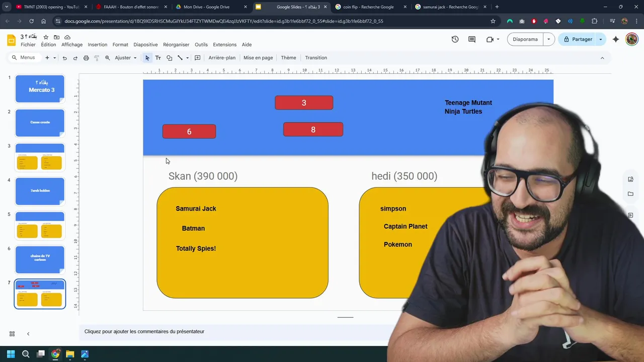
Task: Open Partager options dropdown arrow
Action: (x=601, y=39)
